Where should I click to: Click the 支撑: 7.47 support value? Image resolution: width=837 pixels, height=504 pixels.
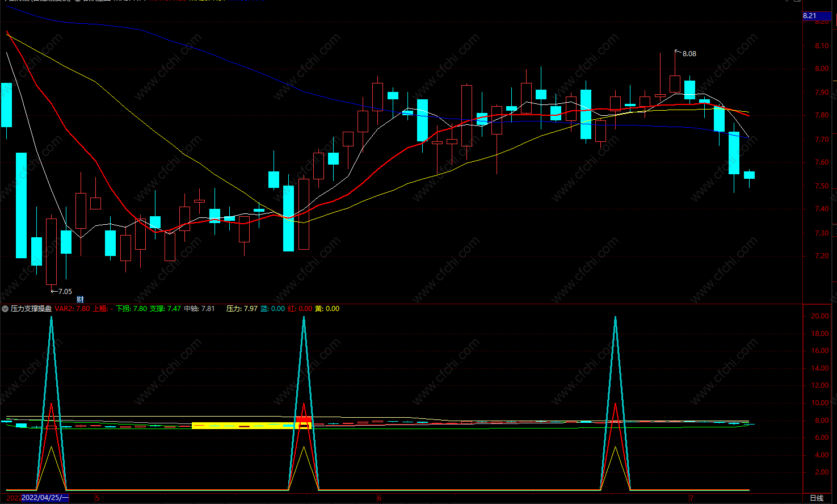click(x=165, y=309)
